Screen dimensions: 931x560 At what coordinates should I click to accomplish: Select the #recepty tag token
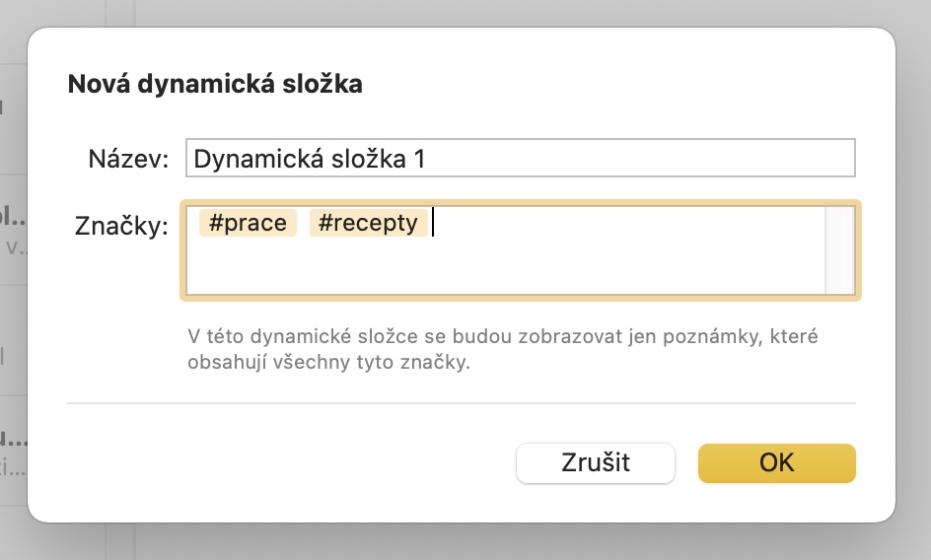coord(368,223)
